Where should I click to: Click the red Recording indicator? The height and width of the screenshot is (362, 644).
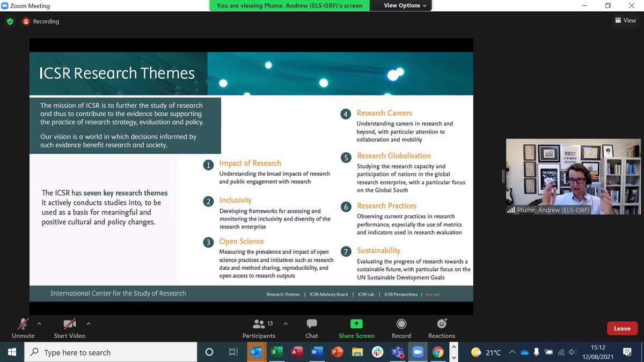(x=41, y=21)
